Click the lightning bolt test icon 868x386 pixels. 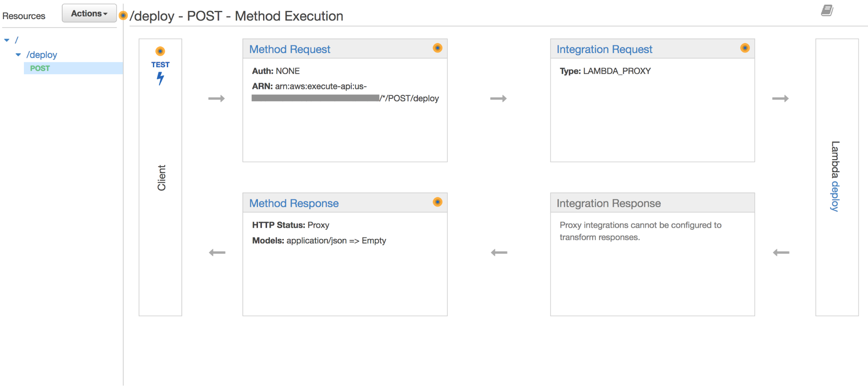point(160,79)
